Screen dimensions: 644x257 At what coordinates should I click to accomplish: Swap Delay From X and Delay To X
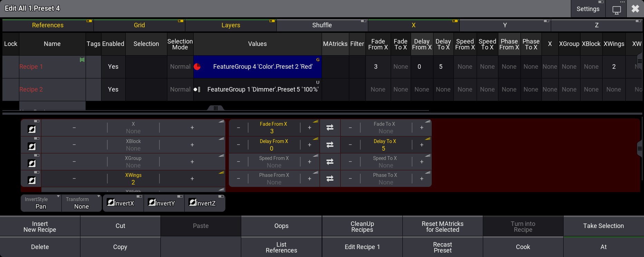330,145
